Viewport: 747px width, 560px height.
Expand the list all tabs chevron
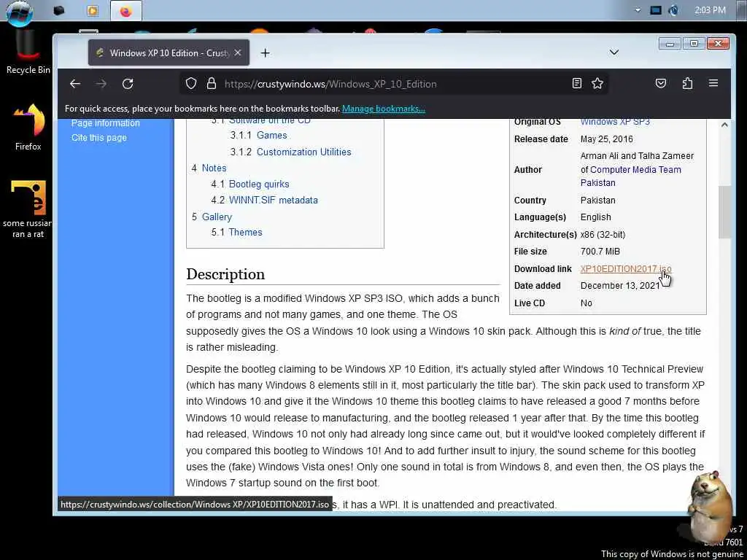pyautogui.click(x=614, y=52)
